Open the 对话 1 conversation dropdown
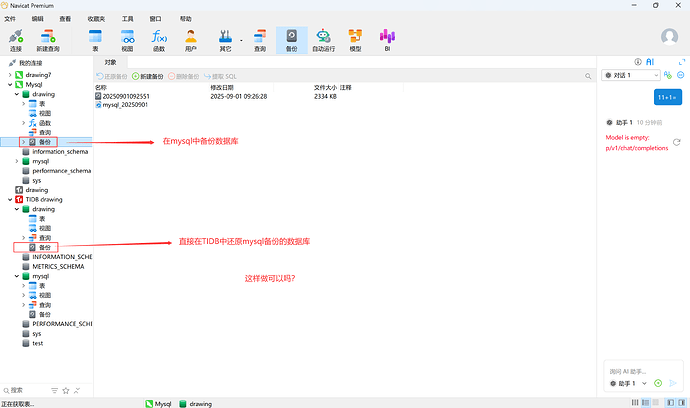Image resolution: width=690 pixels, height=408 pixels. (x=631, y=75)
